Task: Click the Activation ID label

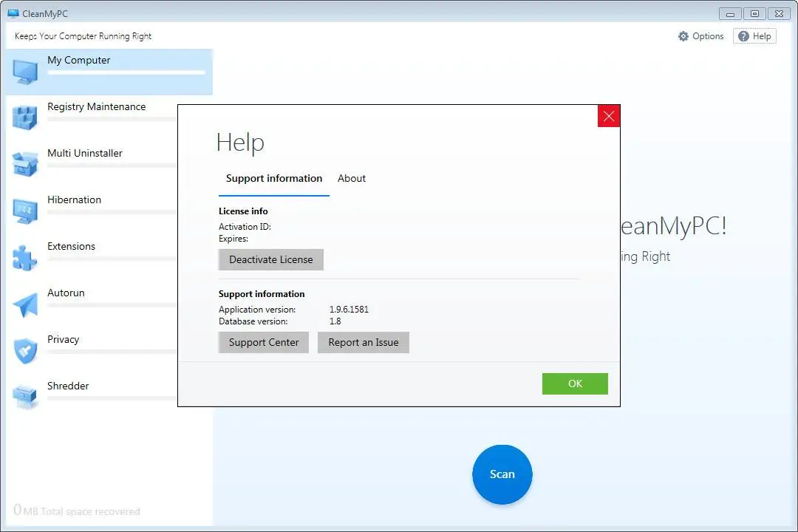Action: pos(245,227)
